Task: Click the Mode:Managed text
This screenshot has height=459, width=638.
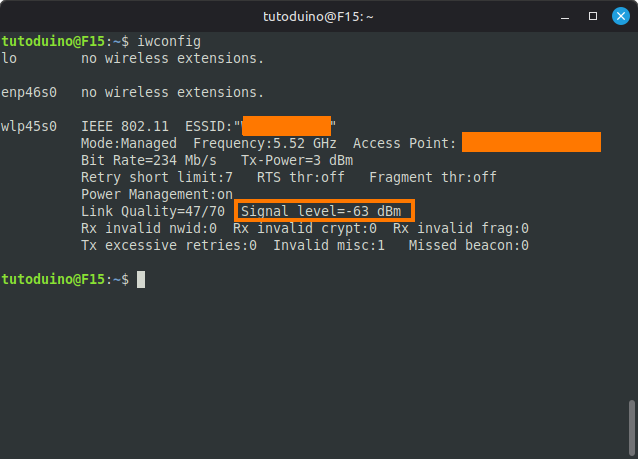Action: (129, 143)
